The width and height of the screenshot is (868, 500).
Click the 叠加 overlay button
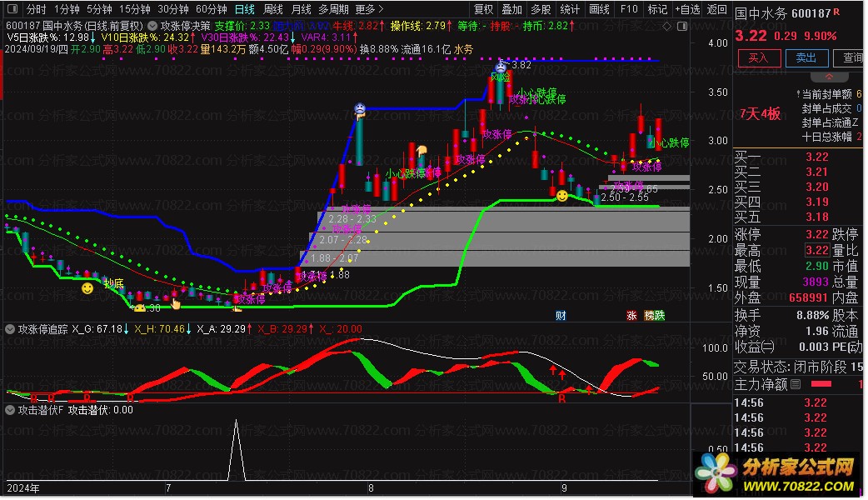[511, 9]
